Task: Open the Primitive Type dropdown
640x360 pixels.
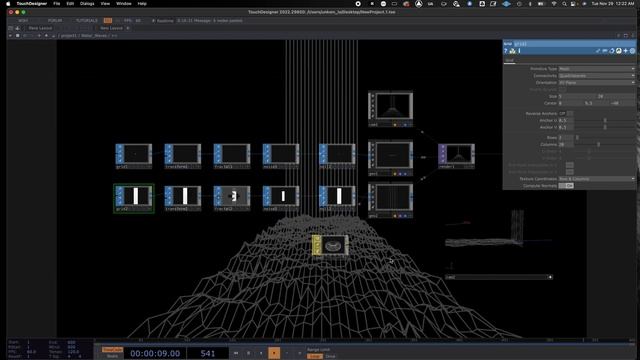Action: click(x=596, y=69)
